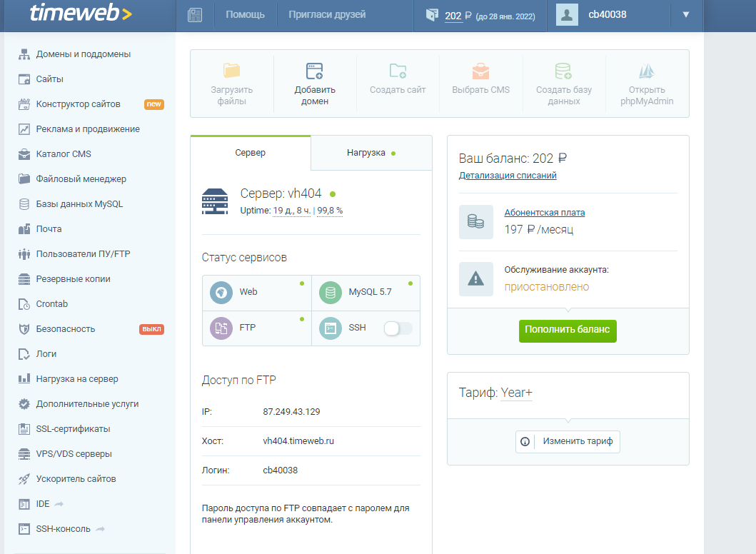Click FTP login value cb40038
The image size is (756, 554).
coord(280,470)
